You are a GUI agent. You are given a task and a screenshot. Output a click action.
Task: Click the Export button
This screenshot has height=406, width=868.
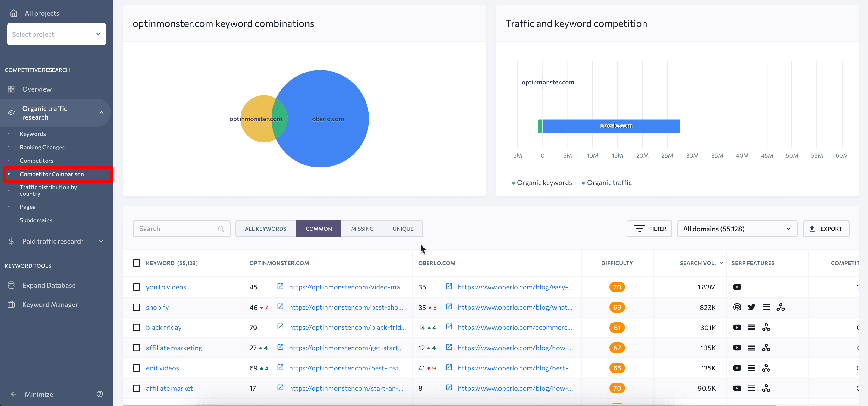pos(826,229)
